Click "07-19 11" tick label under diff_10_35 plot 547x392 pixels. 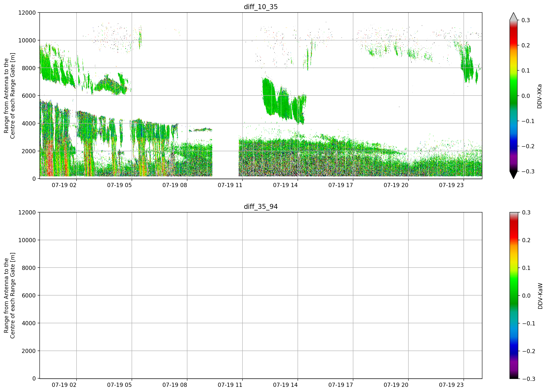pos(230,185)
